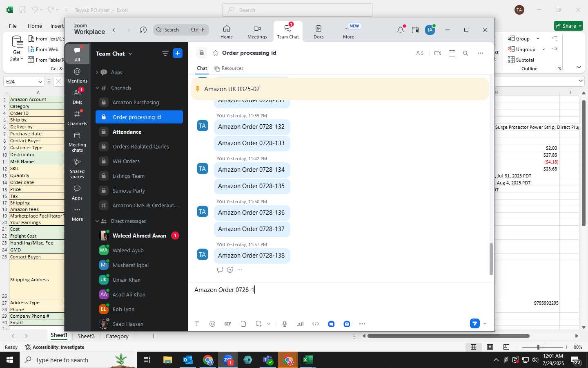Add a reaction to Amazon Order 0728-138
The image size is (588, 368).
click(x=230, y=270)
